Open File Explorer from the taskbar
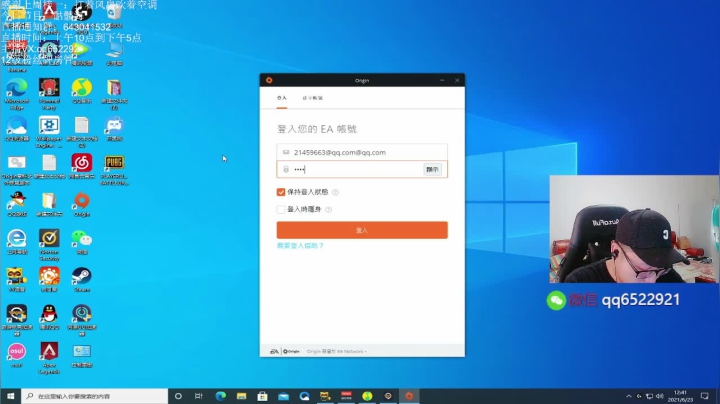This screenshot has height=404, width=720. (x=242, y=396)
